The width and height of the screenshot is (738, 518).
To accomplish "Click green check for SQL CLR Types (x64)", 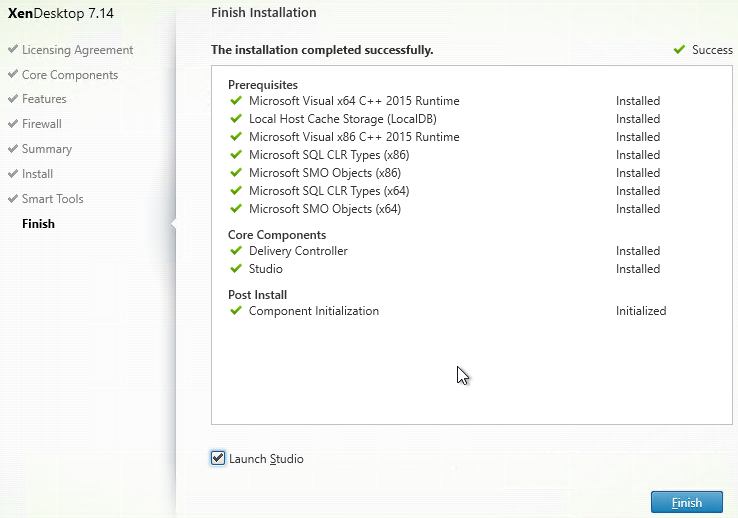I will tap(236, 190).
